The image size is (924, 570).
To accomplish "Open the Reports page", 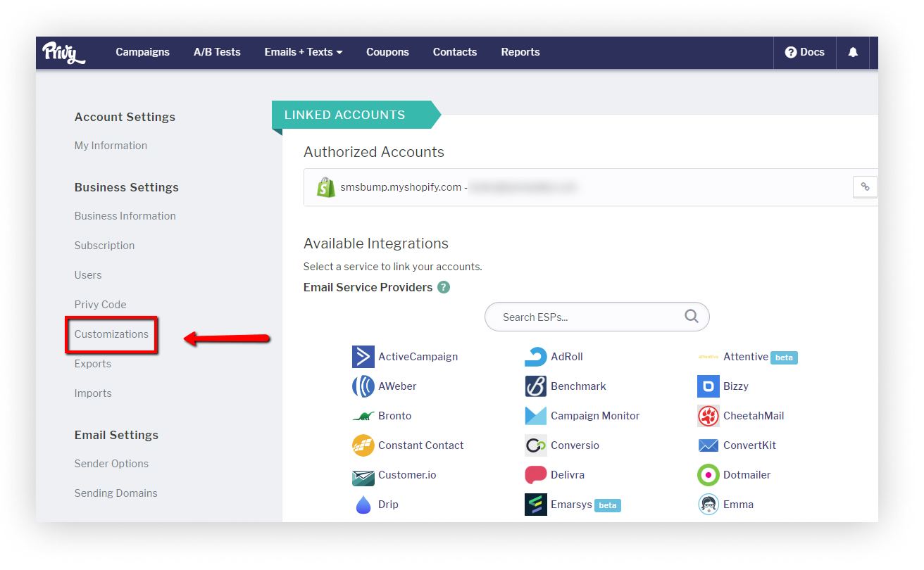I will click(x=520, y=52).
